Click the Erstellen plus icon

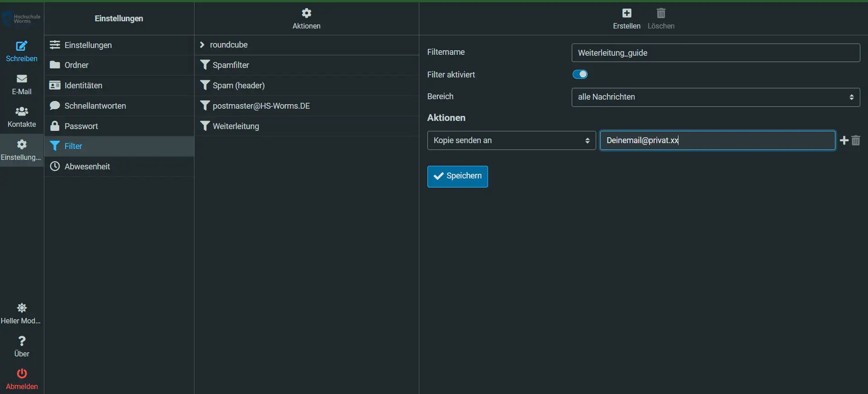point(626,14)
